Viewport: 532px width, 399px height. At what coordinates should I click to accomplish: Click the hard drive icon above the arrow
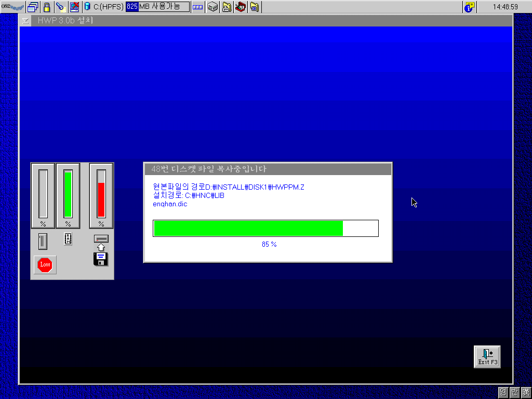101,239
